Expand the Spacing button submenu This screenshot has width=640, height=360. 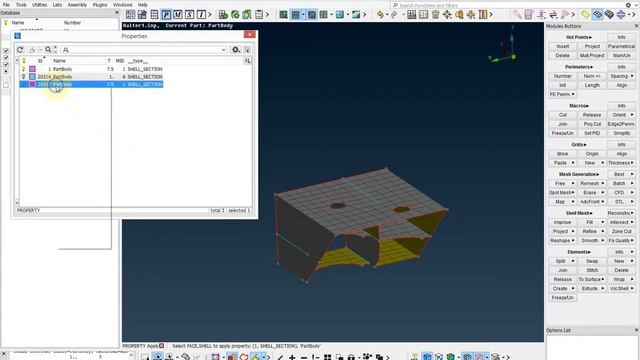(x=632, y=76)
